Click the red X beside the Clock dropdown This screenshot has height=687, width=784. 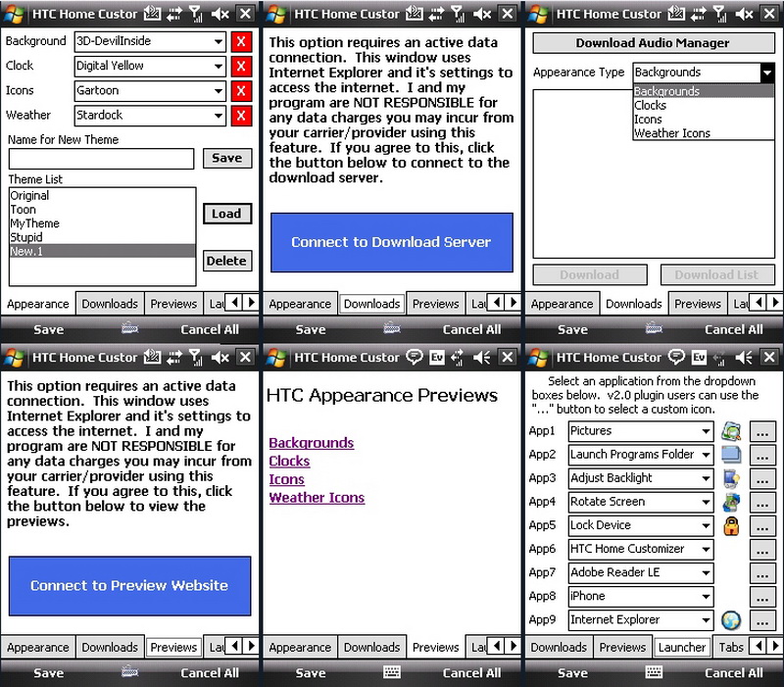point(241,66)
